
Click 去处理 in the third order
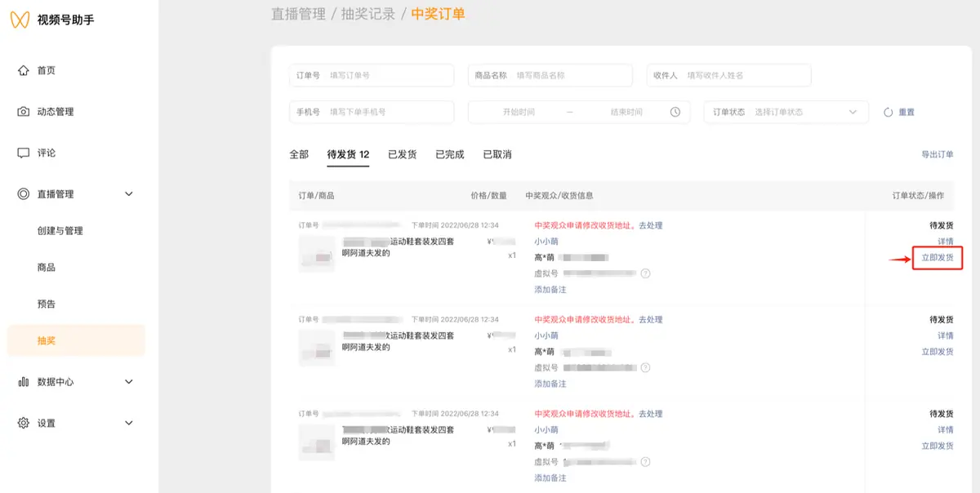pos(650,414)
